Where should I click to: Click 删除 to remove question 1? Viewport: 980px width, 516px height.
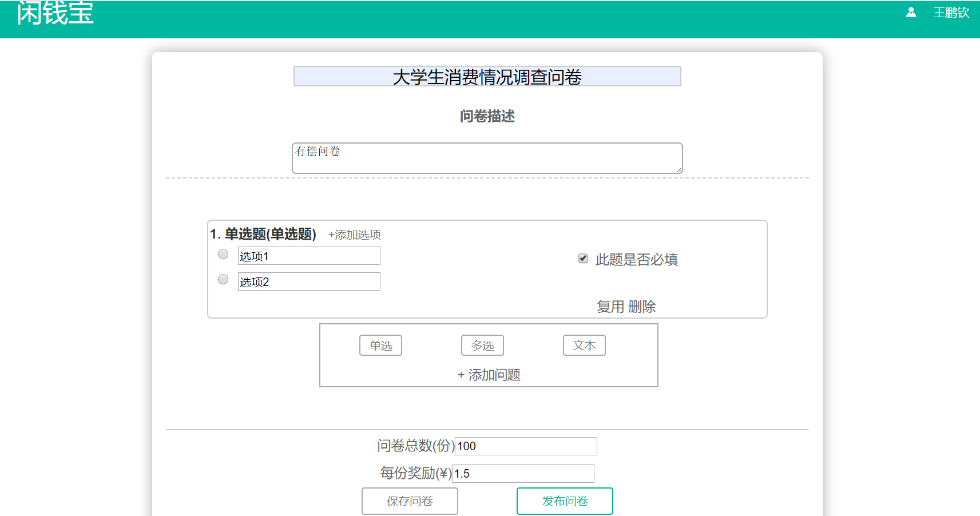click(x=642, y=307)
